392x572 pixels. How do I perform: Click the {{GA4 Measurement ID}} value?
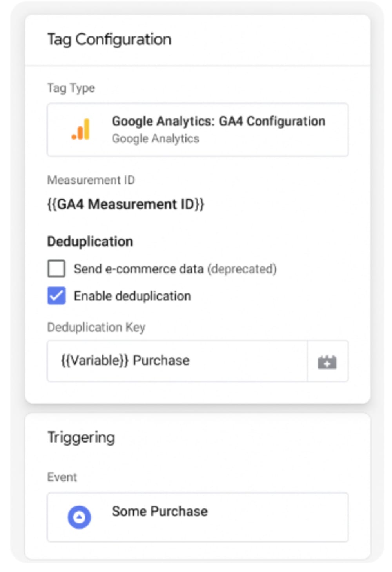[x=125, y=204]
